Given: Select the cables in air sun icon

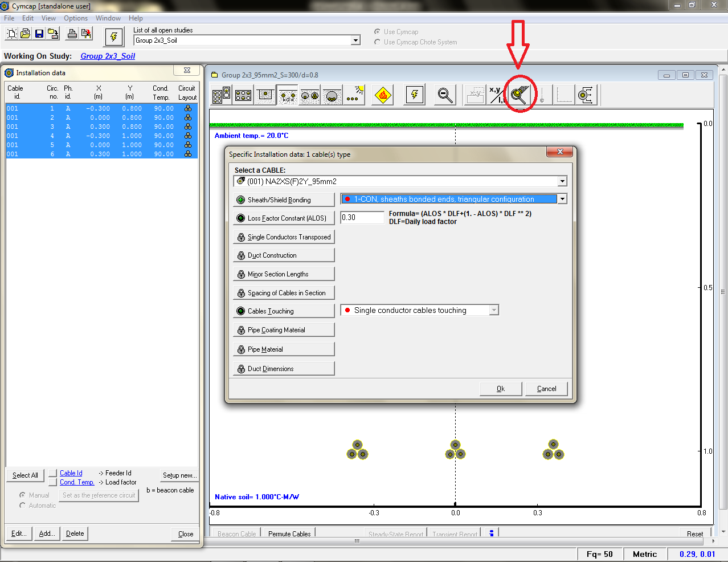Looking at the screenshot, I should pos(354,95).
